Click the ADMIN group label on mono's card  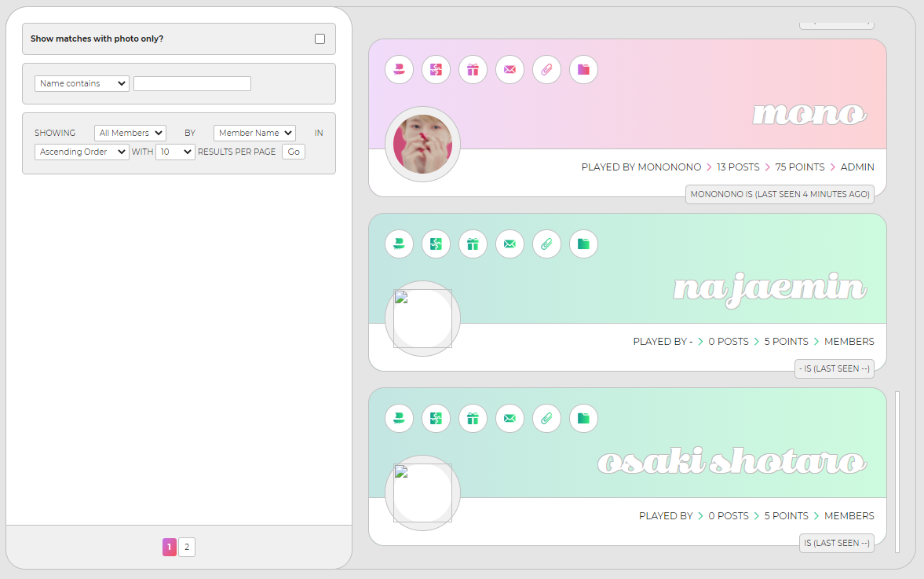856,167
